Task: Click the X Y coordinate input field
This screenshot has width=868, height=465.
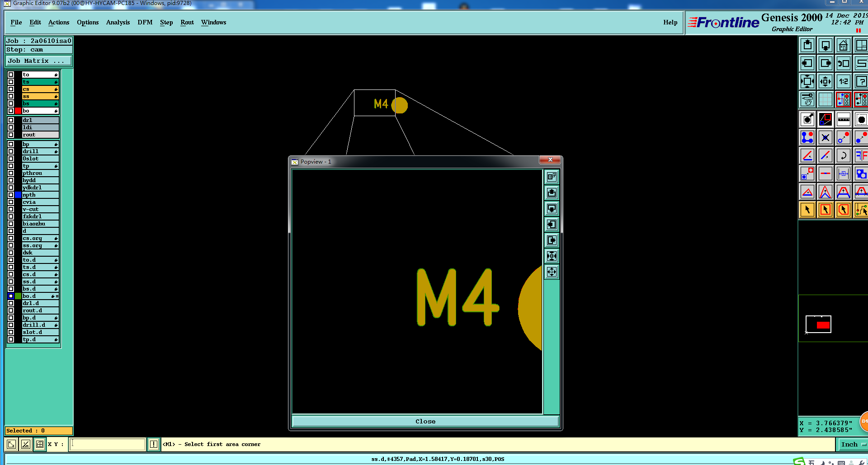Action: tap(108, 444)
